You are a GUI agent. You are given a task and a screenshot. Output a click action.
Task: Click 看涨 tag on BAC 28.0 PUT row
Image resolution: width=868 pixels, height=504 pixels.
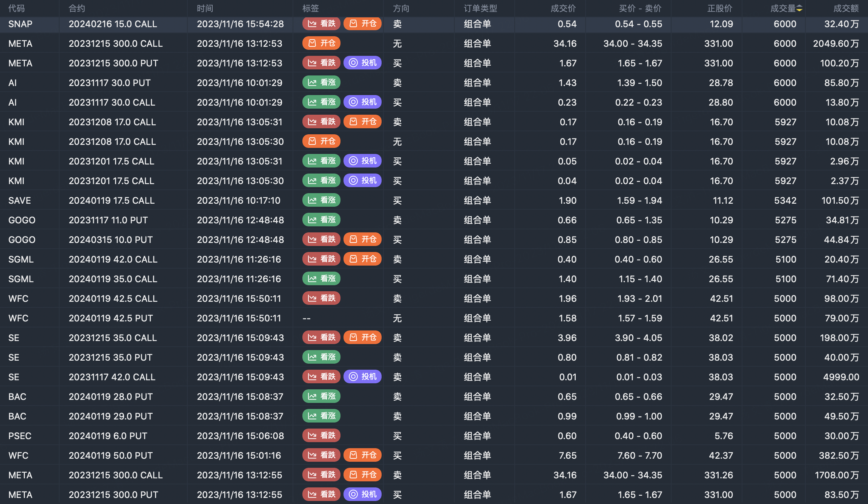(321, 396)
